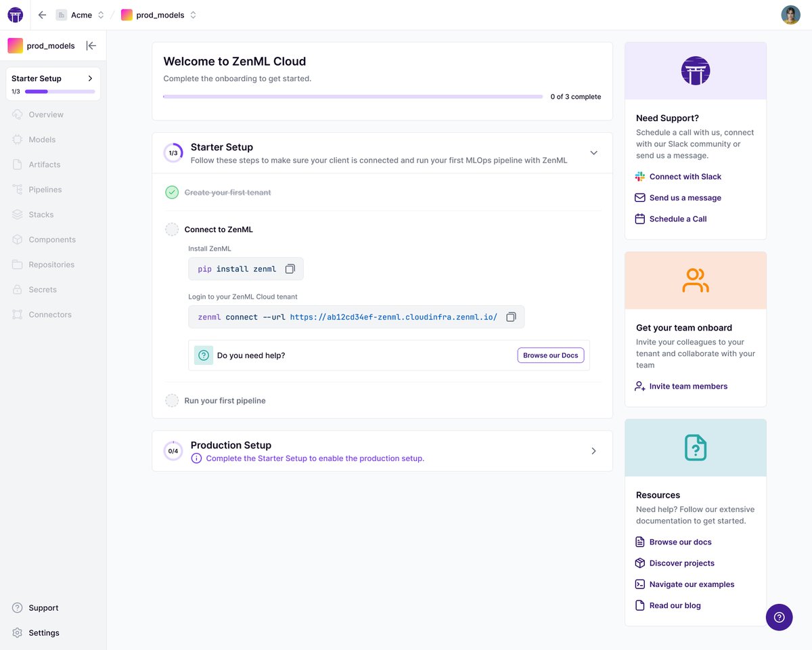
Task: Click the 1/3 circular progress indicator
Action: coord(173,153)
